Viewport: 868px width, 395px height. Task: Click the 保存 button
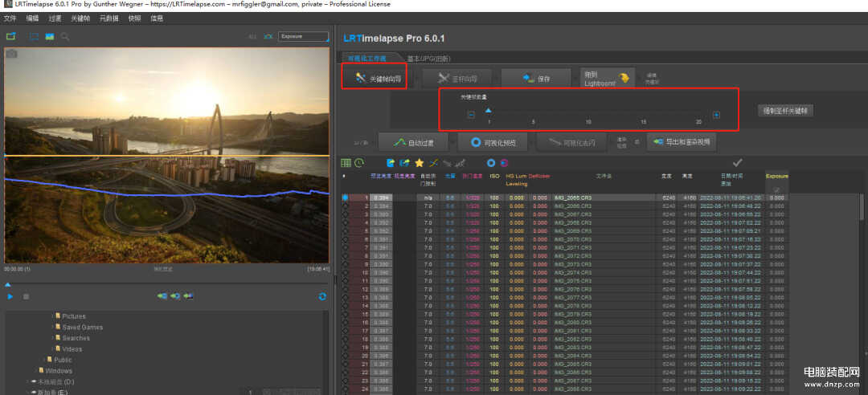click(536, 79)
